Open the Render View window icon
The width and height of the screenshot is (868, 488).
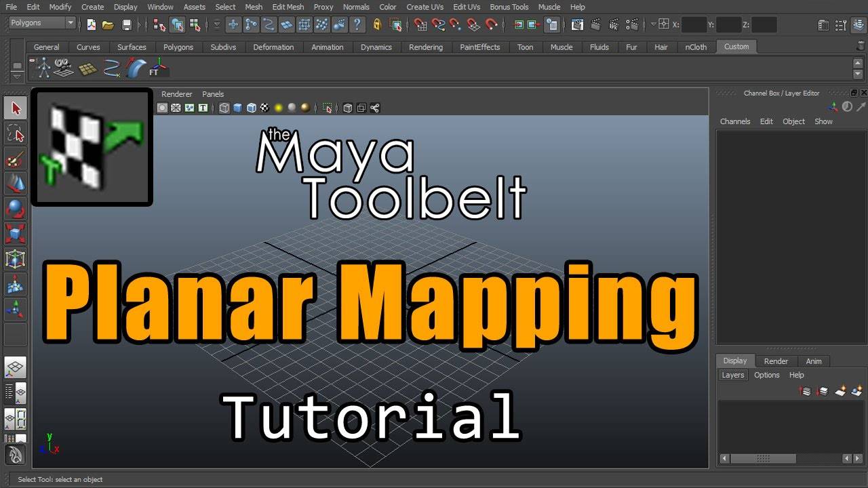577,25
